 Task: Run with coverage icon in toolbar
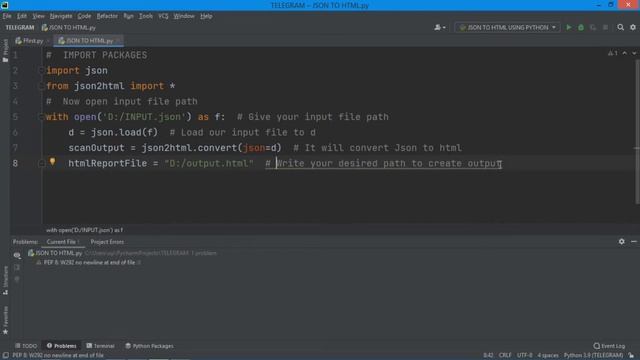(593, 27)
